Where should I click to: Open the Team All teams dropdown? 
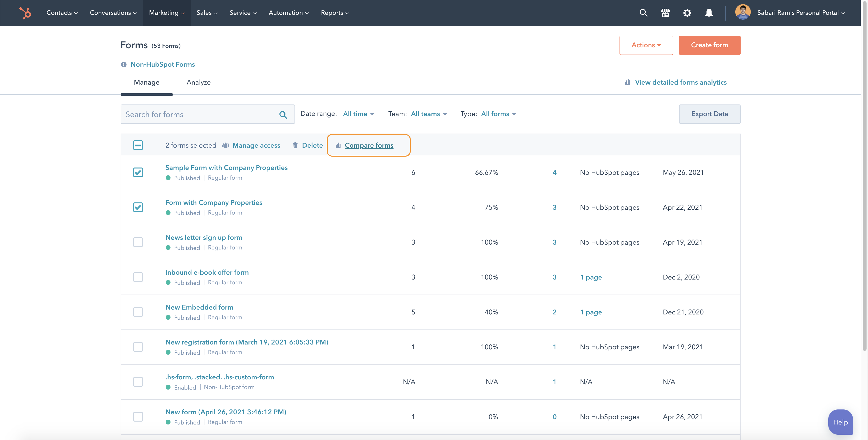click(429, 114)
